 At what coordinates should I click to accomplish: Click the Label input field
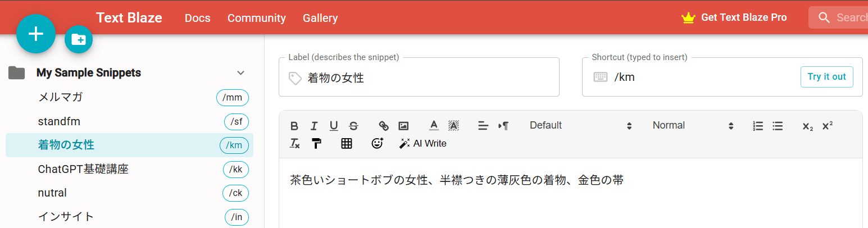[419, 77]
